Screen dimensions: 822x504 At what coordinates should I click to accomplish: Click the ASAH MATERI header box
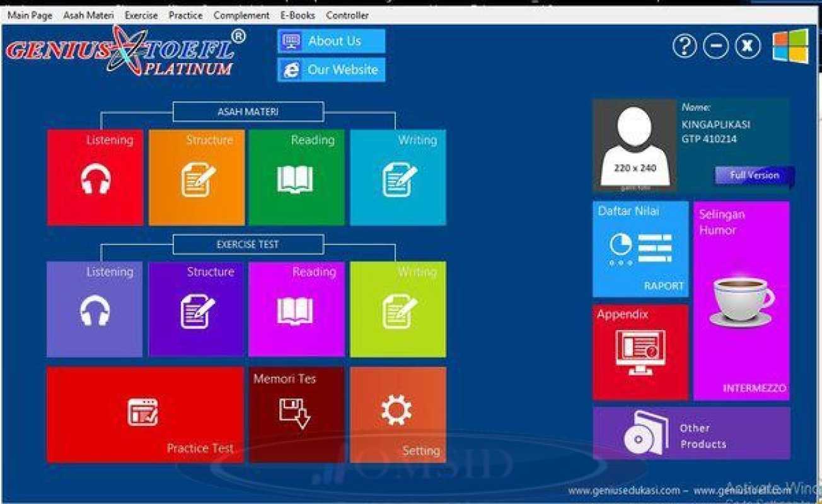click(x=248, y=112)
